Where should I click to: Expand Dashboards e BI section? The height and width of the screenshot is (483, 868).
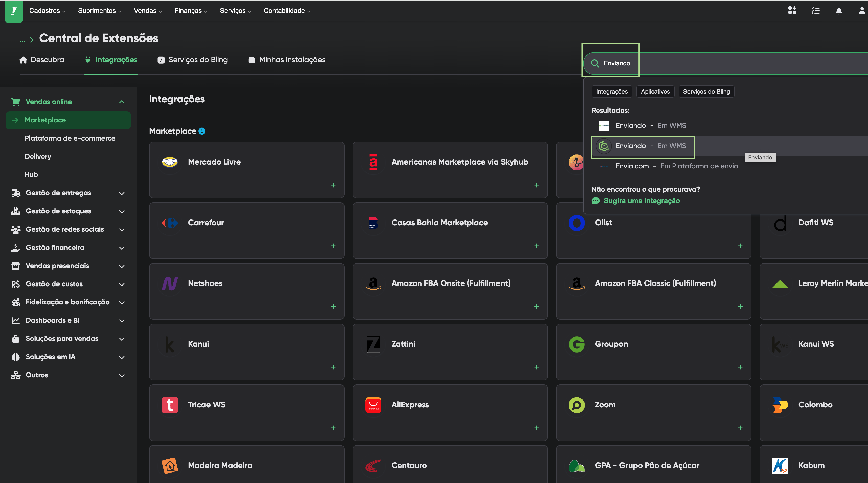[x=68, y=320]
